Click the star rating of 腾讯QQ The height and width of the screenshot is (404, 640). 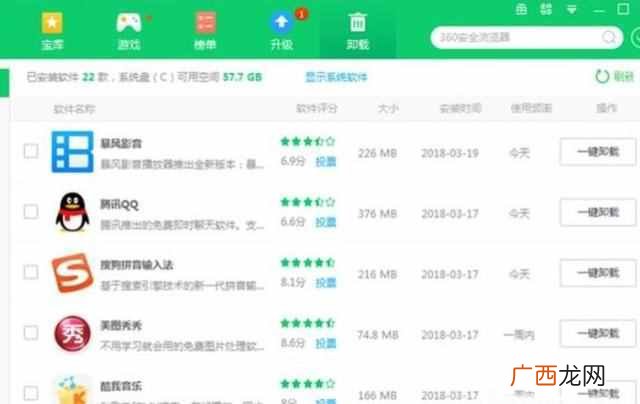click(308, 202)
